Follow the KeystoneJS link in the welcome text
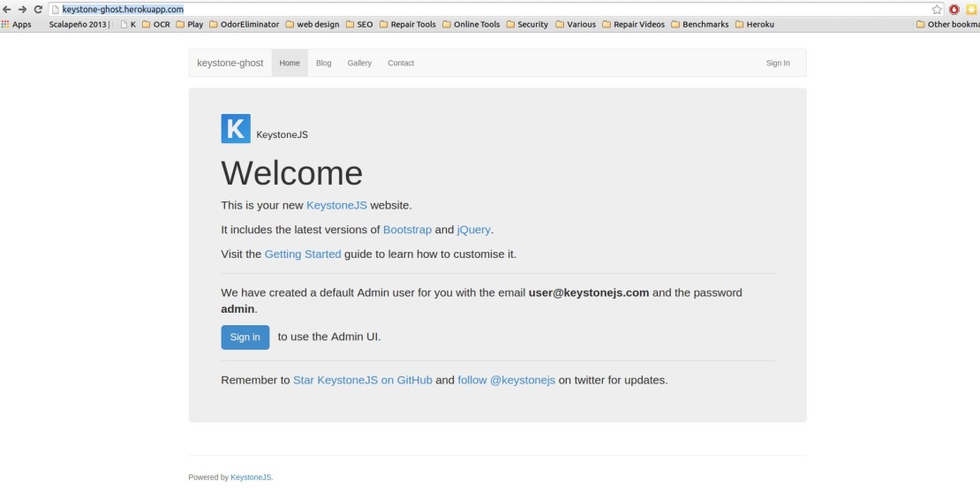 [x=336, y=205]
